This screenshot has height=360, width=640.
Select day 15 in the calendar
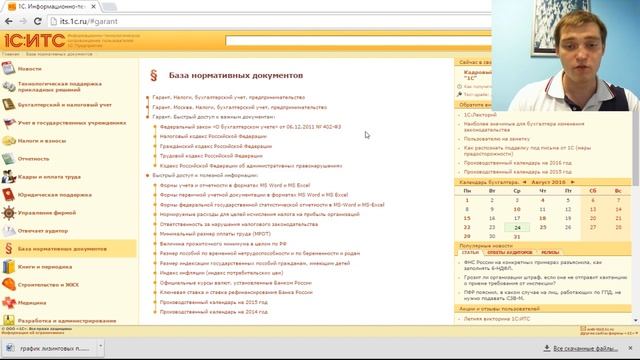pyautogui.click(x=467, y=218)
